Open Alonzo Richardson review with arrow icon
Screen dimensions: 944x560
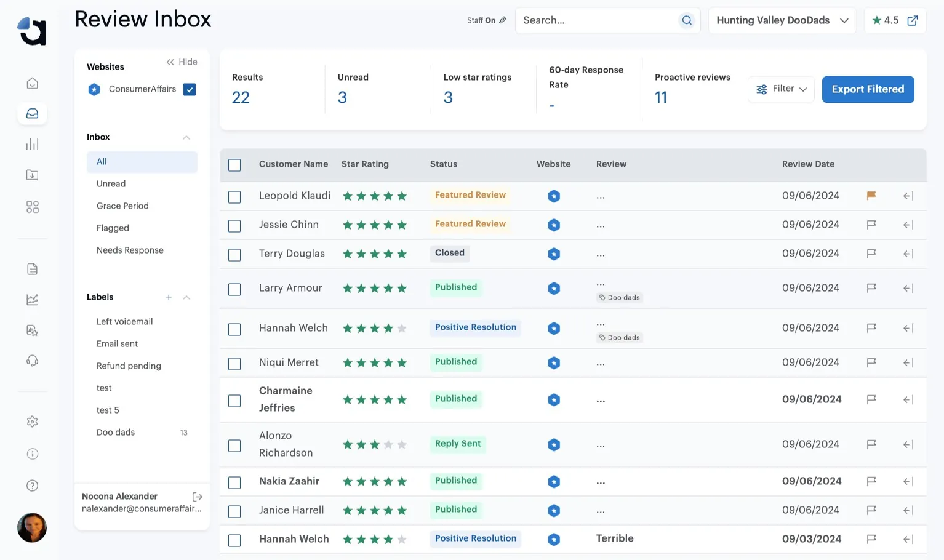[908, 444]
